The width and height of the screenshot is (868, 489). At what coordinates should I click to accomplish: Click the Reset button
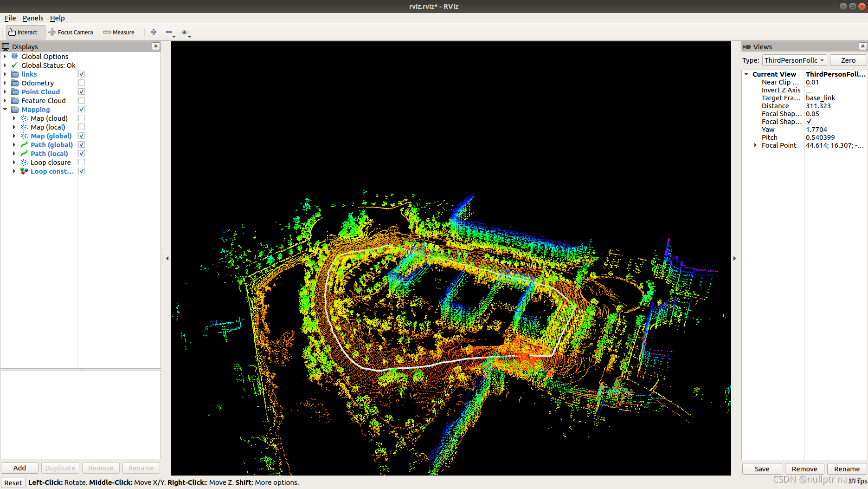click(x=13, y=482)
